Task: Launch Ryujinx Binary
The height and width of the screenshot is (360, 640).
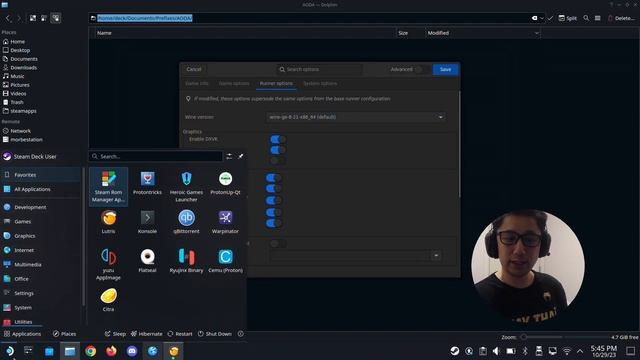Action: (x=187, y=261)
